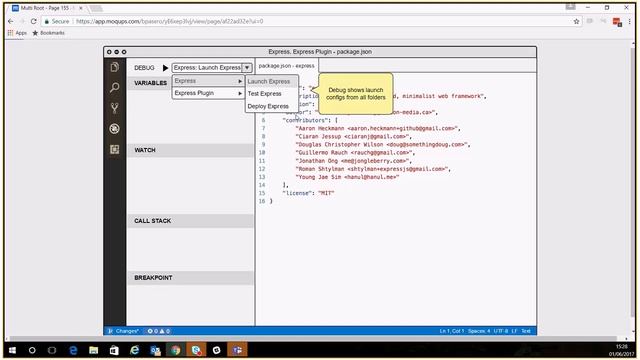Go forward in browser history
This screenshot has height=360, width=640.
coord(22,21)
